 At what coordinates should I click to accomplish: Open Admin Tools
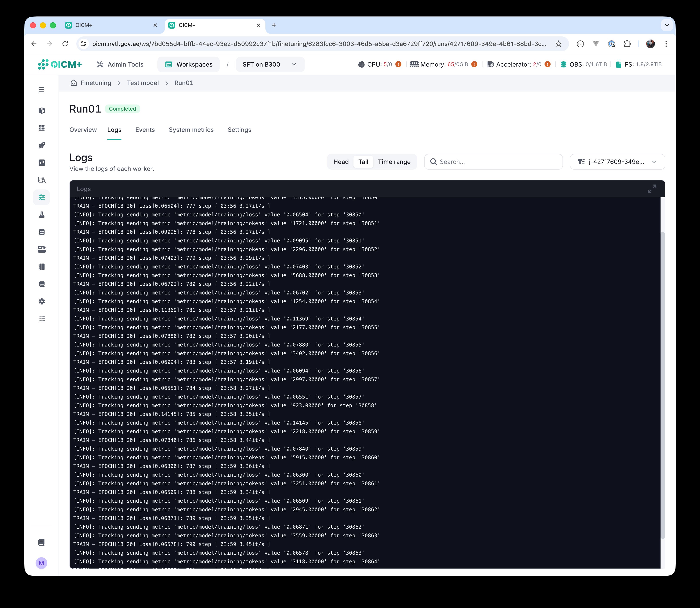[x=120, y=64]
